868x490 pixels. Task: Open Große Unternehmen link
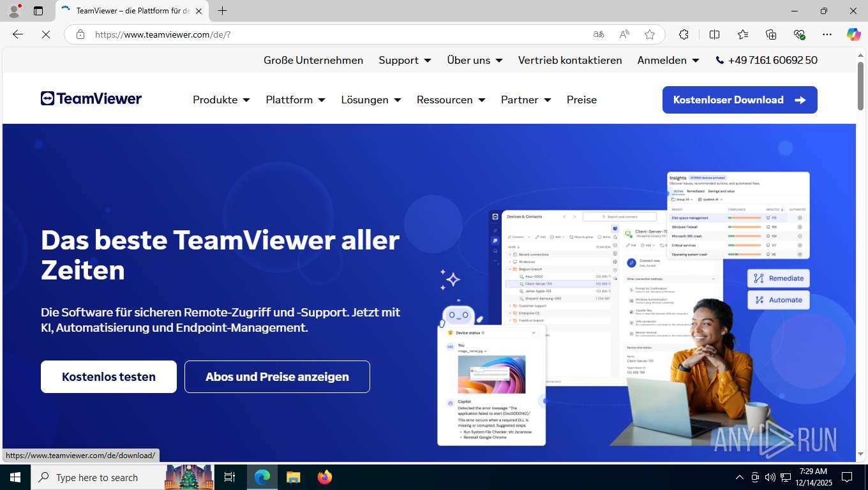point(313,60)
